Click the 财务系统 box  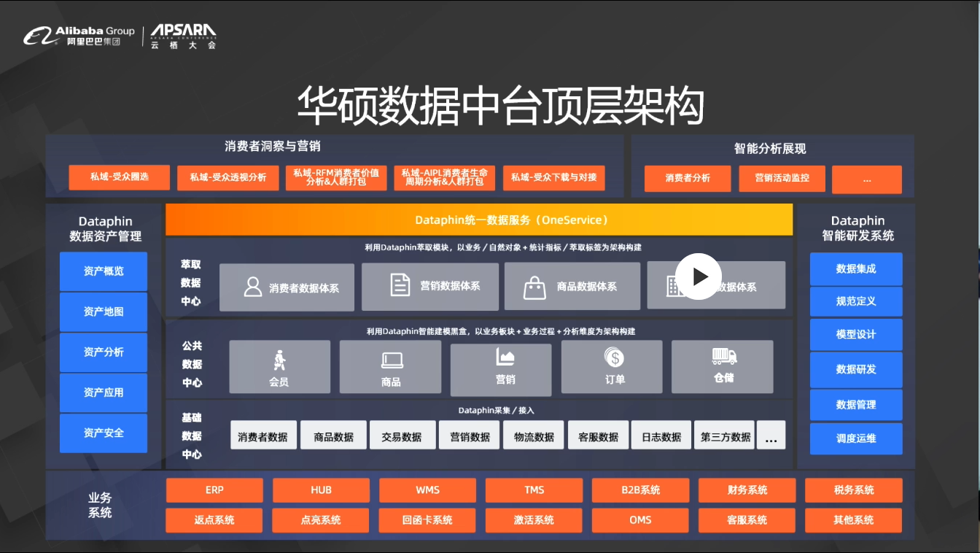pos(747,490)
